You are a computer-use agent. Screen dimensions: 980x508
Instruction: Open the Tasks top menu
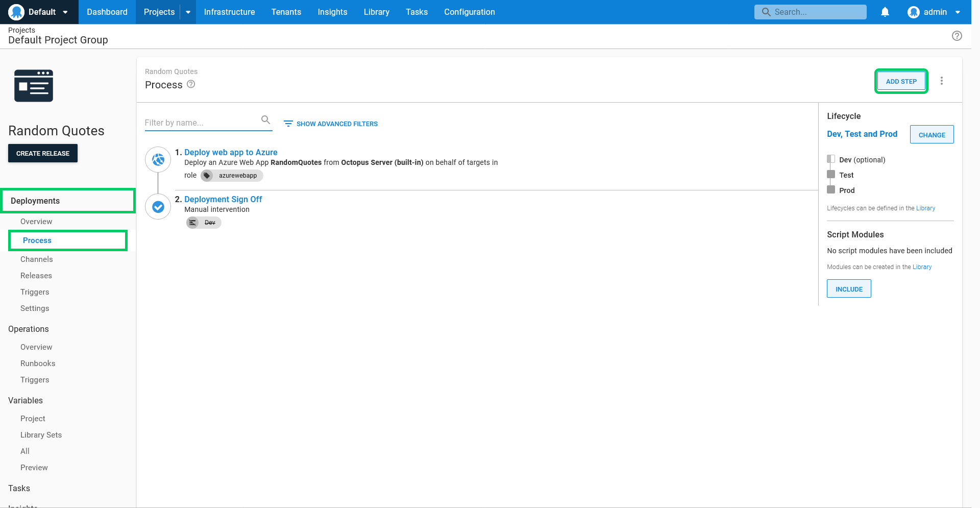(416, 12)
